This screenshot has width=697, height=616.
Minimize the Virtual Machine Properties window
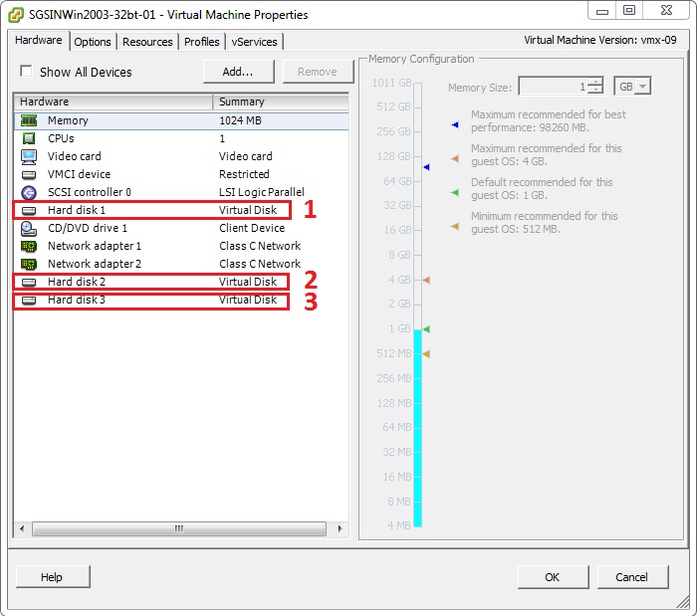pos(602,11)
